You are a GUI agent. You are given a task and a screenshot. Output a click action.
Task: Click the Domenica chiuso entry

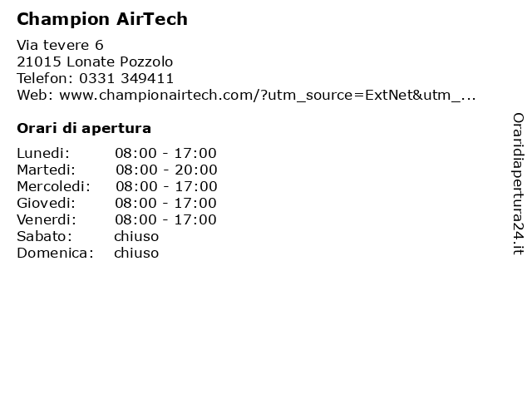pyautogui.click(x=136, y=253)
